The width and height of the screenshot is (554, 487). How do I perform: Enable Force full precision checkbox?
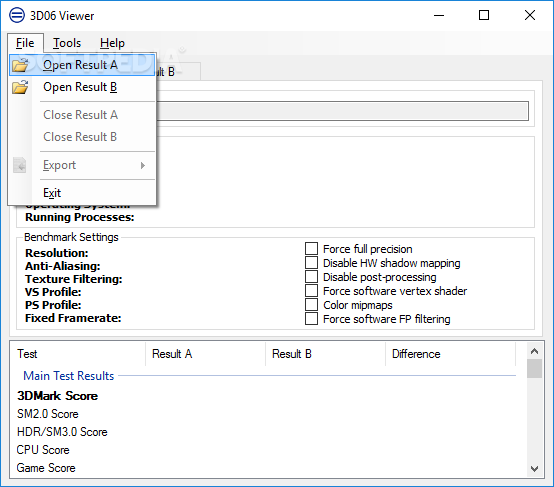click(311, 248)
